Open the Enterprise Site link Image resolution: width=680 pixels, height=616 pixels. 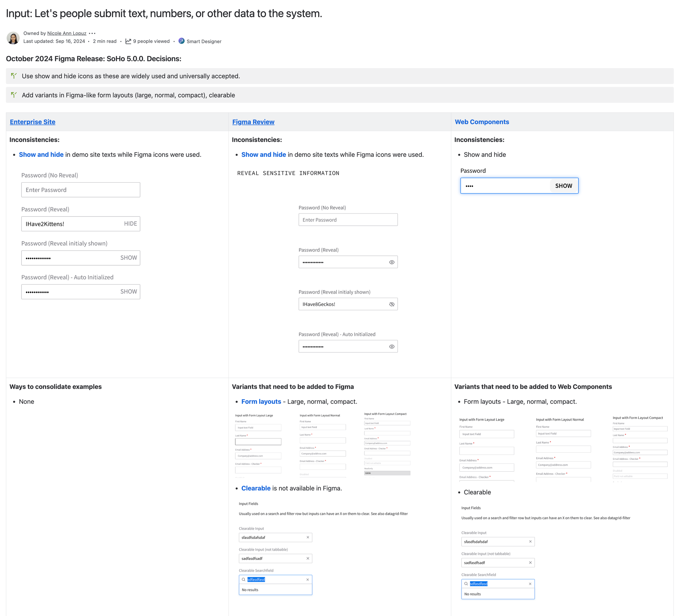32,122
